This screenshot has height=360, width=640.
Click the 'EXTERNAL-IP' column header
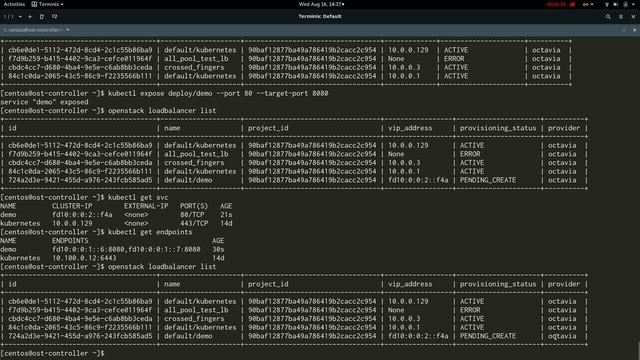click(146, 206)
